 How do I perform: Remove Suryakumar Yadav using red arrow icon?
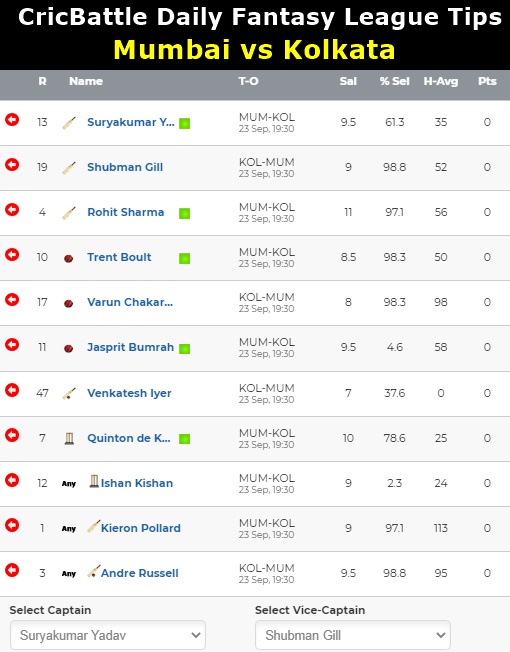12,120
